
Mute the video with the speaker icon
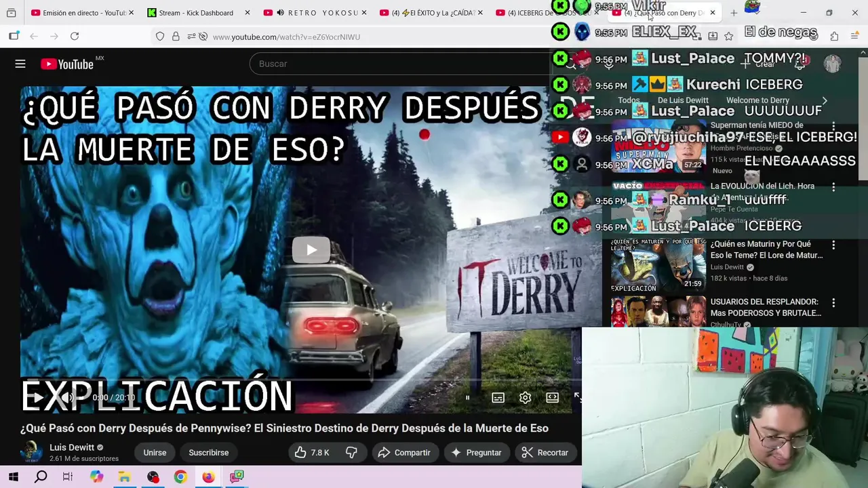66,398
